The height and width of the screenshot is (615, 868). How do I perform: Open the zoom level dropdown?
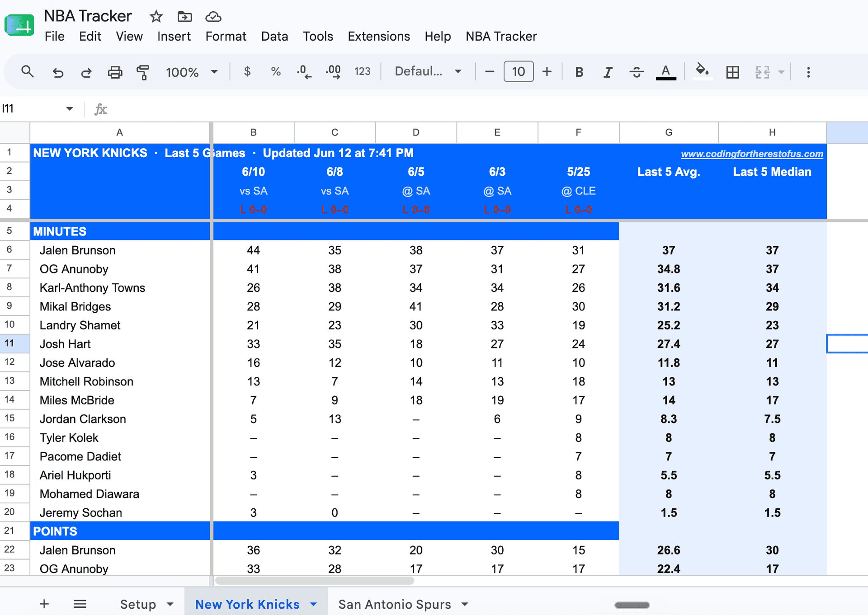[x=192, y=72]
